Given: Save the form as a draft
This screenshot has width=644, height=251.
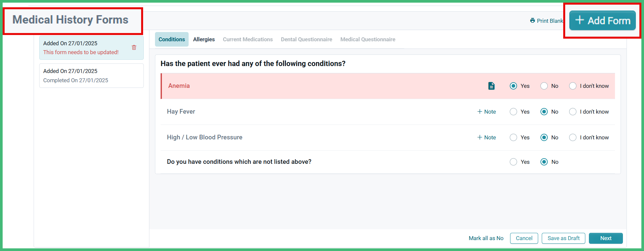Looking at the screenshot, I should [563, 238].
